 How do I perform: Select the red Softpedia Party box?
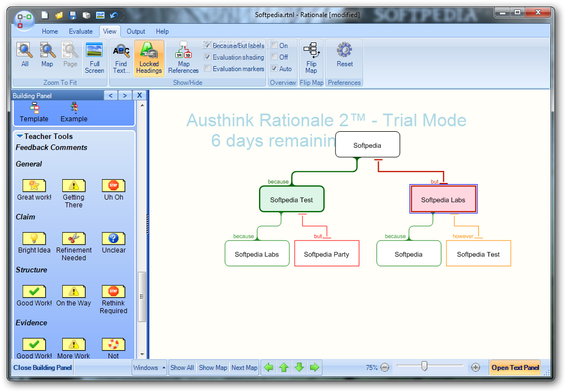coord(327,254)
